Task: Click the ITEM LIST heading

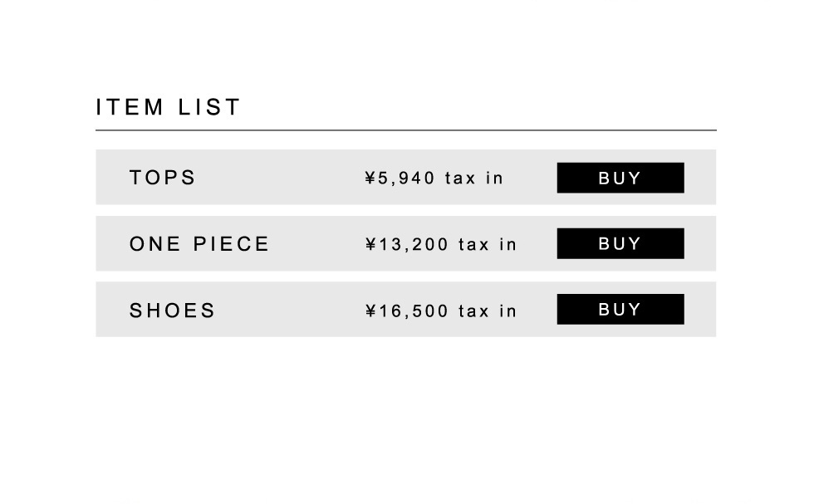Action: 169,107
